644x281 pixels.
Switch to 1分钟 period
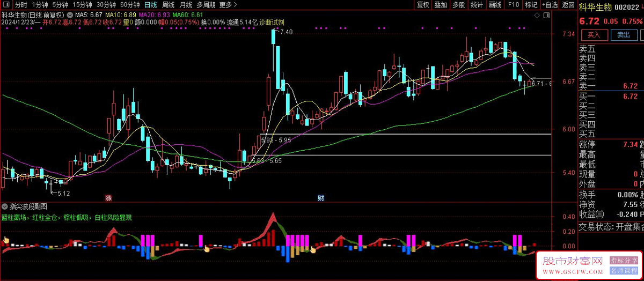(x=40, y=5)
